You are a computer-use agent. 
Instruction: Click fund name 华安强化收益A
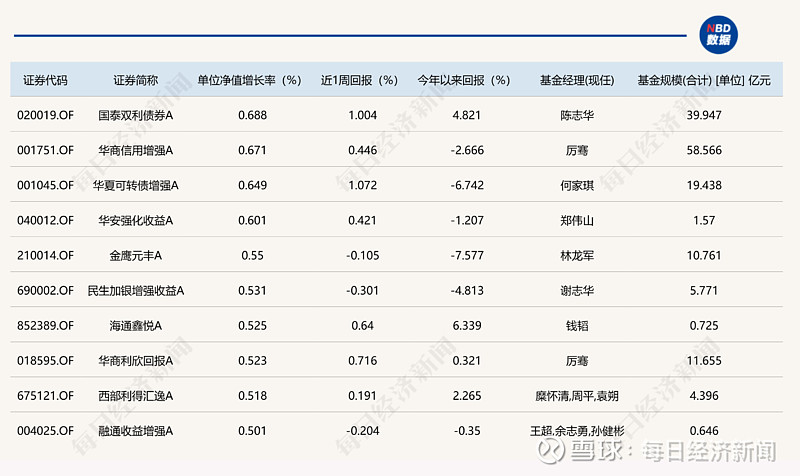point(136,220)
